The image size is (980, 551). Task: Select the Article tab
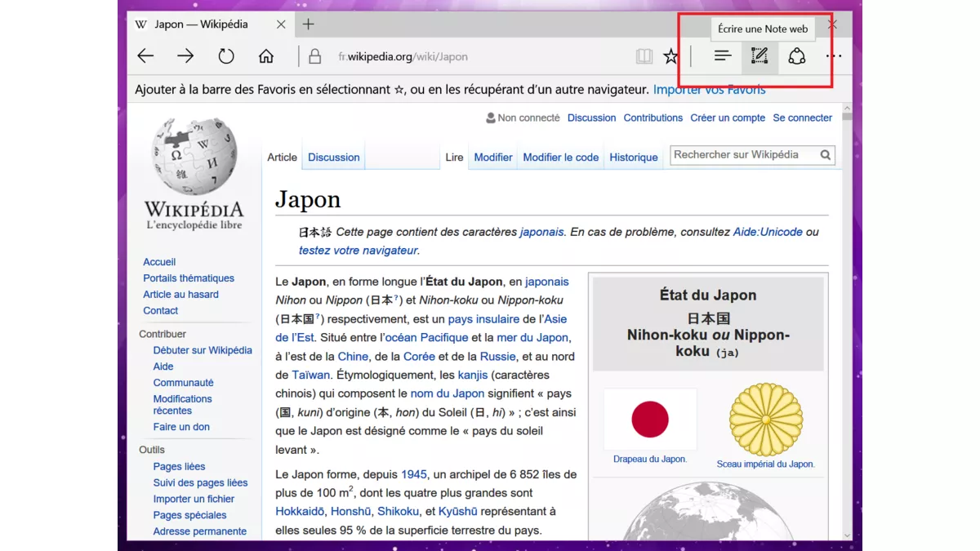coord(283,158)
